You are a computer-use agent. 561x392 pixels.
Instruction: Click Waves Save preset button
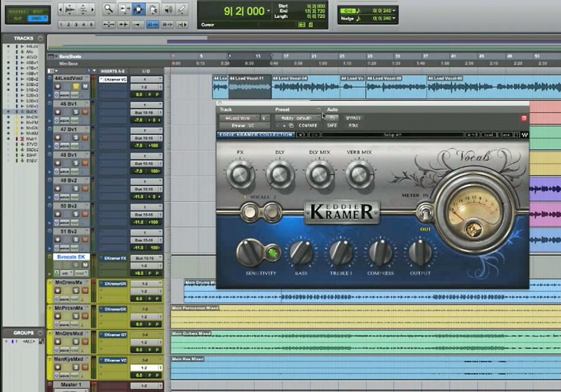point(504,135)
